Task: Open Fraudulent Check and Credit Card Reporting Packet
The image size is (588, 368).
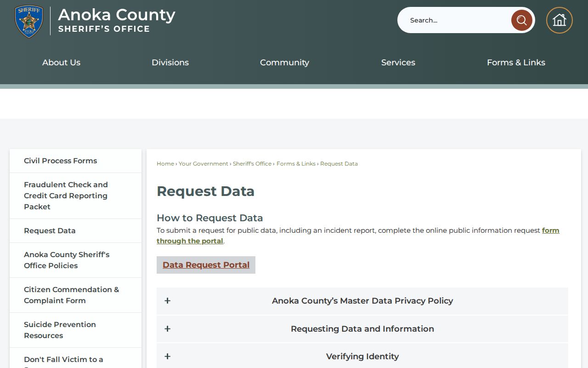Action: [x=75, y=196]
